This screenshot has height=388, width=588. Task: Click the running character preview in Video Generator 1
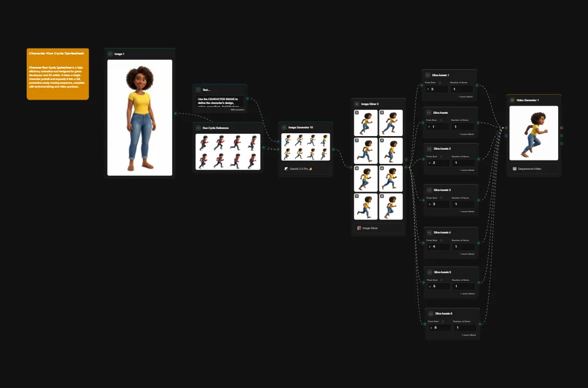pyautogui.click(x=534, y=132)
